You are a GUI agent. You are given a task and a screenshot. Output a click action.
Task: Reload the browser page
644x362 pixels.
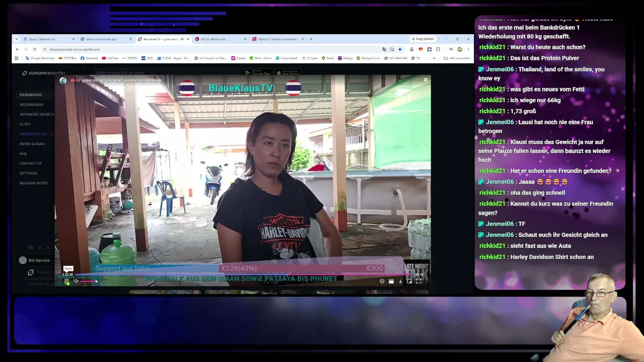[x=34, y=49]
